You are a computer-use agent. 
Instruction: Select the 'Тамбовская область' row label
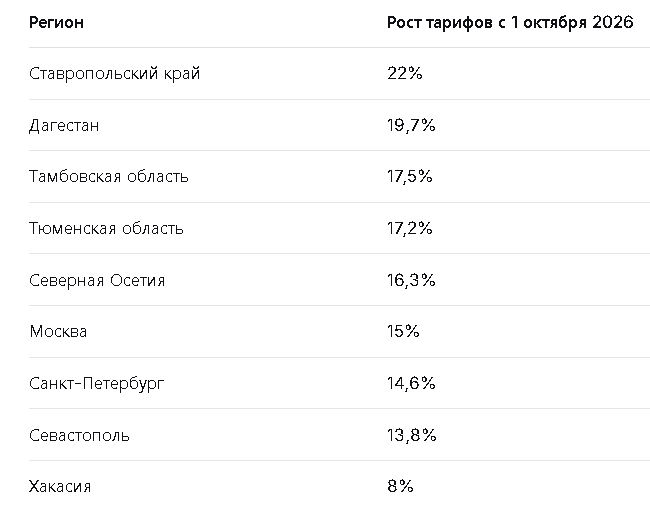[108, 177]
